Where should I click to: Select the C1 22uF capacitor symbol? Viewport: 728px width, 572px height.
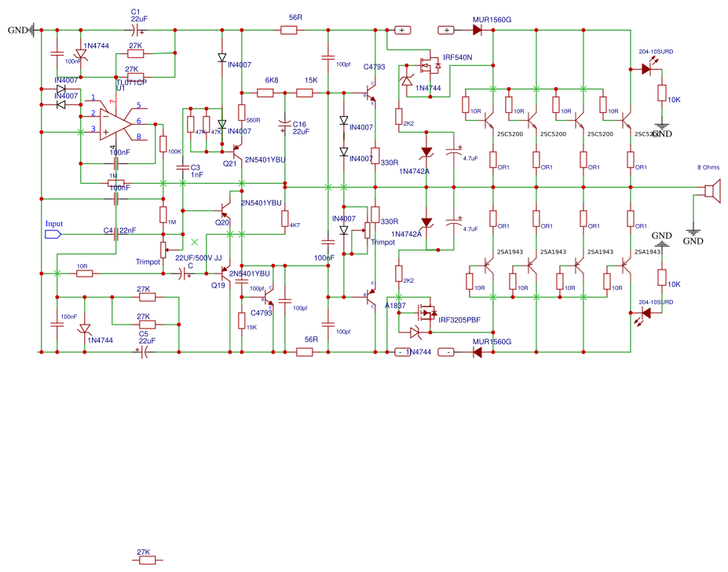coord(135,31)
